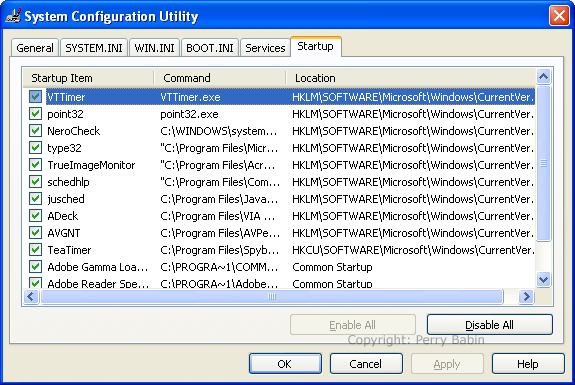575x385 pixels.
Task: Click the Cancel button
Action: (x=366, y=364)
